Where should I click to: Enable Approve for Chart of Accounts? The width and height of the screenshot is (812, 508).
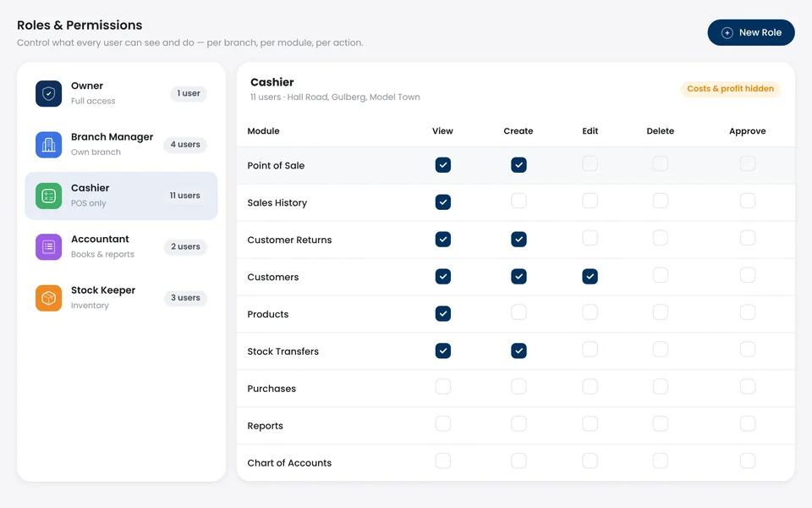(x=747, y=461)
